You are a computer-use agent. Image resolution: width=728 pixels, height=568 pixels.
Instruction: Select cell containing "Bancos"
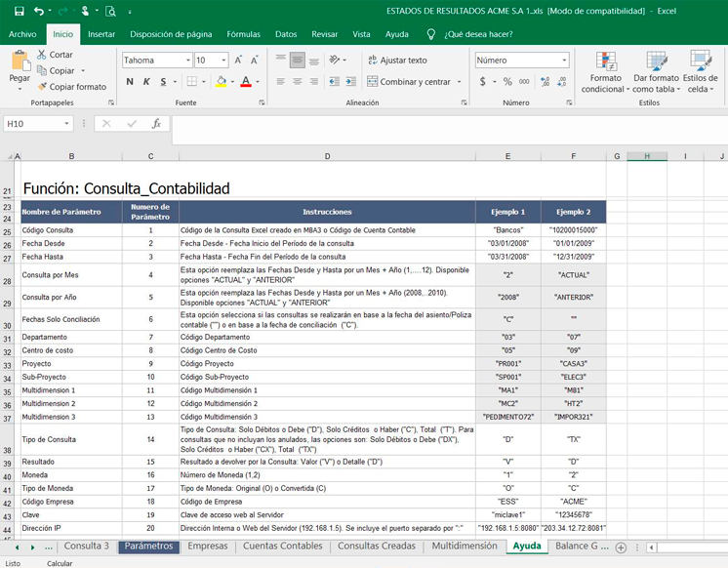507,230
